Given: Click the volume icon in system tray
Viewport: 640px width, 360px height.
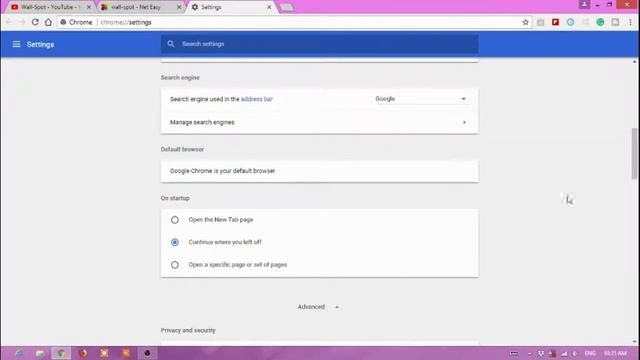Looking at the screenshot, I should pos(574,353).
